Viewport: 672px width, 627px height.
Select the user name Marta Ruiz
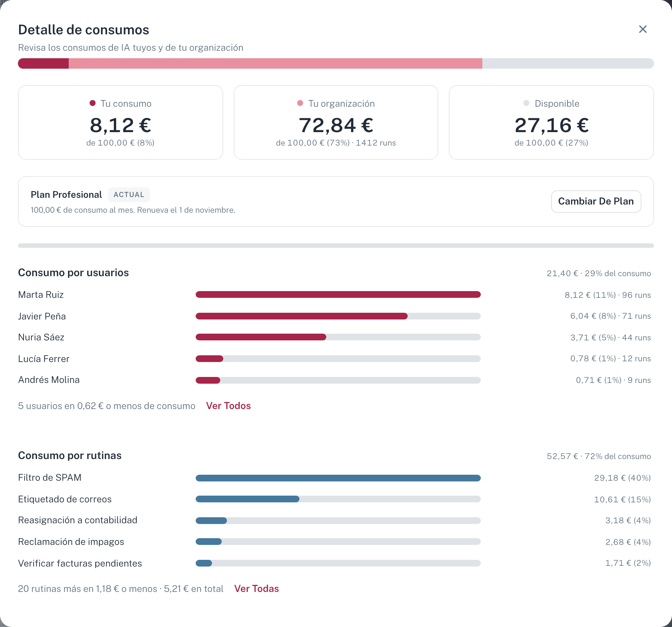coord(41,295)
